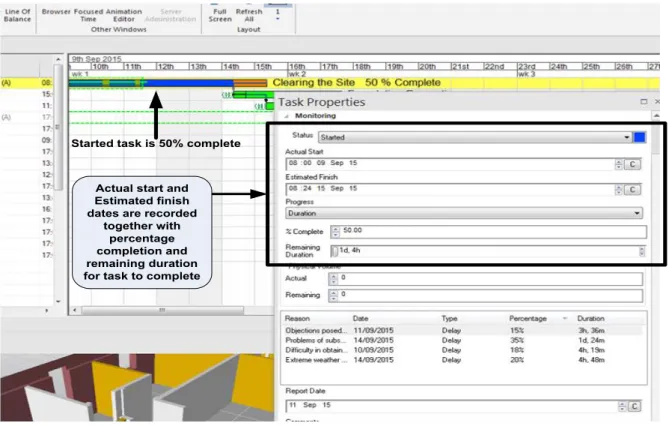Select the 'Problems of subs...' delay row

(x=463, y=340)
